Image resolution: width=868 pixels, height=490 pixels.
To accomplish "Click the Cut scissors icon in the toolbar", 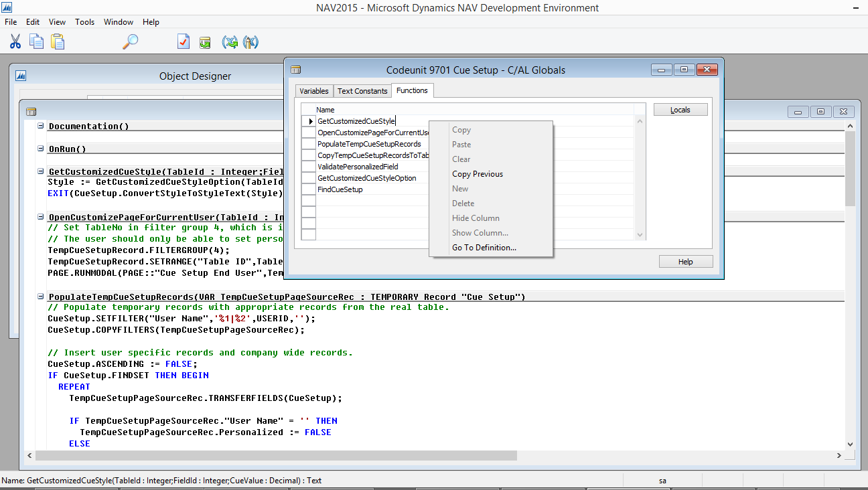I will pyautogui.click(x=15, y=42).
